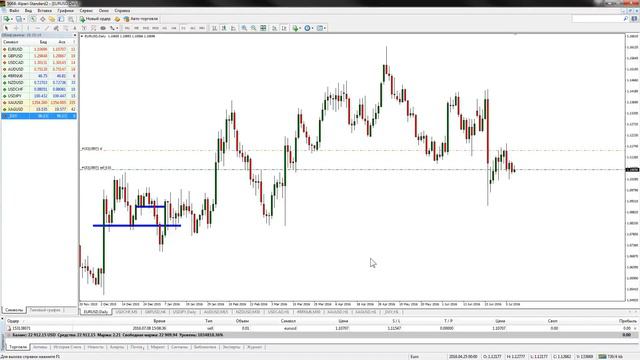The height and width of the screenshot is (360, 640).
Task: Click Tile Windows icon
Action: [263, 28]
